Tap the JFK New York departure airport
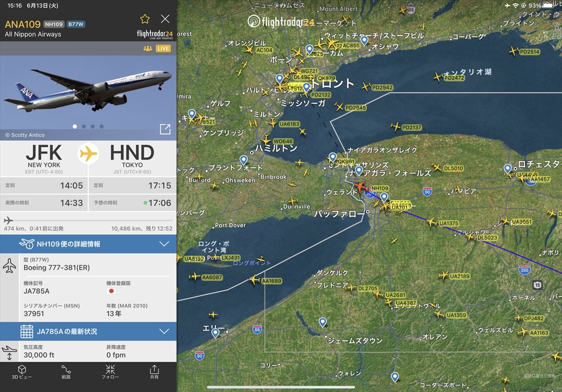 pyautogui.click(x=44, y=158)
